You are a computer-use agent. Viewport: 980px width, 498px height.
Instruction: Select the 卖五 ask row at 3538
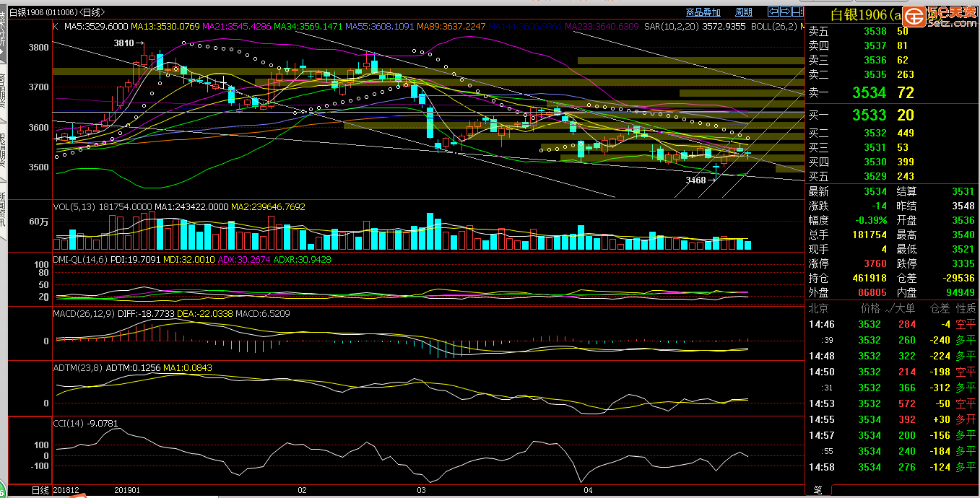pyautogui.click(x=892, y=31)
